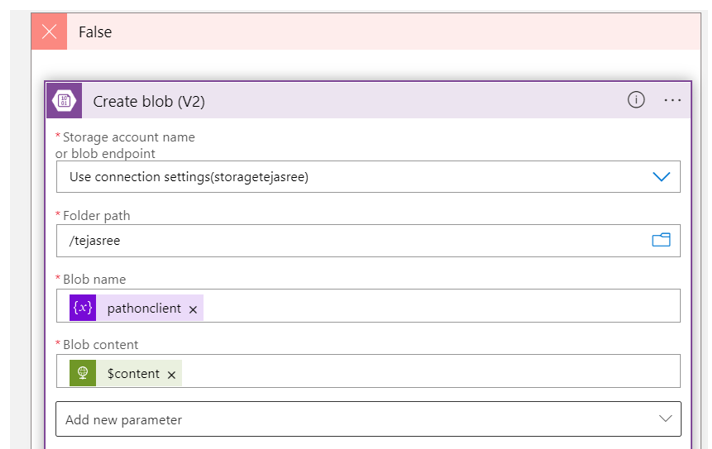
Task: Remove the $content token from Blob content
Action: pyautogui.click(x=171, y=374)
